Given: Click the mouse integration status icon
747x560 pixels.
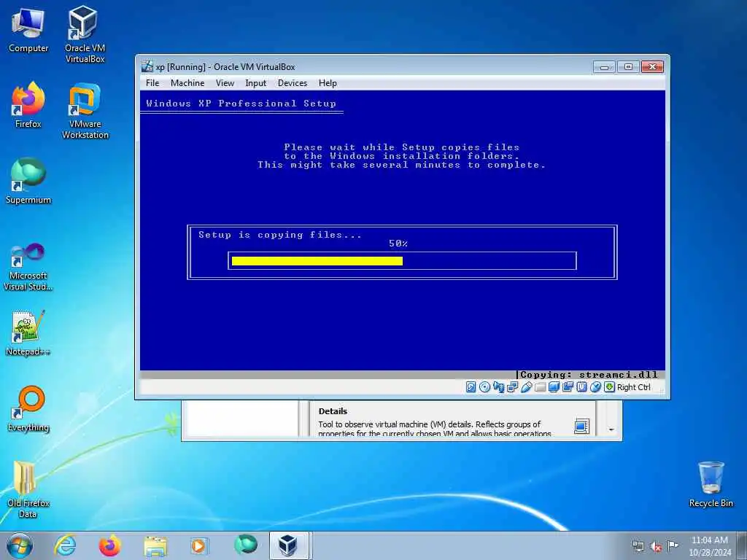Looking at the screenshot, I should (x=595, y=387).
